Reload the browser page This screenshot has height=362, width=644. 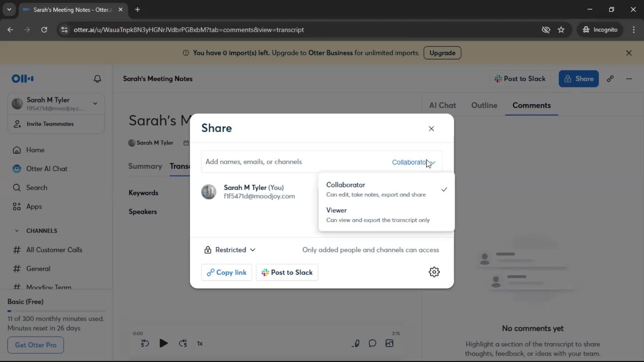tap(44, 30)
